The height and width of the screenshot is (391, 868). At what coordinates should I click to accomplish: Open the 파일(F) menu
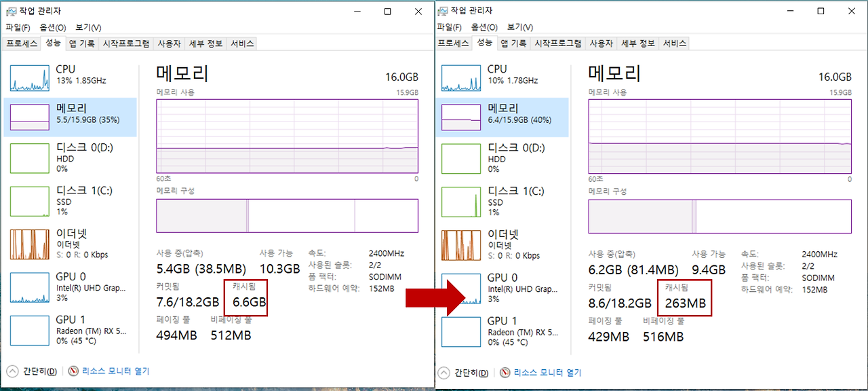16,27
